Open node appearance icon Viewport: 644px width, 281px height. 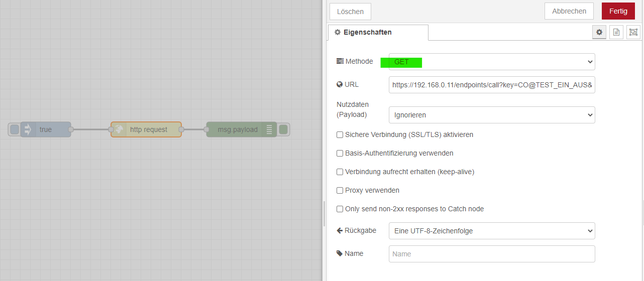coord(633,32)
